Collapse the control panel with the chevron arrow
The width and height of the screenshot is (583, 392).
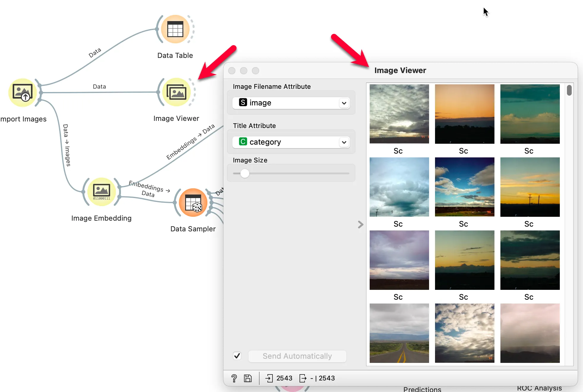[360, 225]
